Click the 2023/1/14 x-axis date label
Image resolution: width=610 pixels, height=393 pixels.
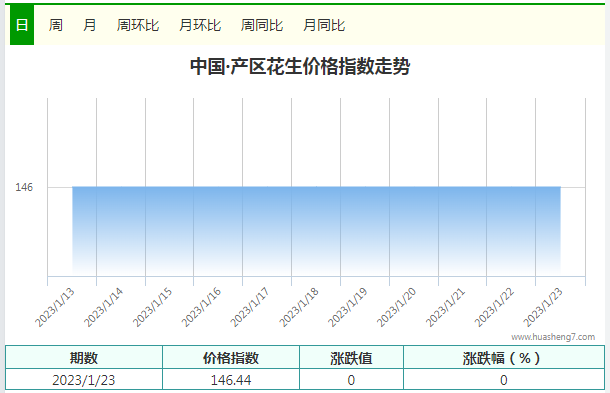(104, 307)
